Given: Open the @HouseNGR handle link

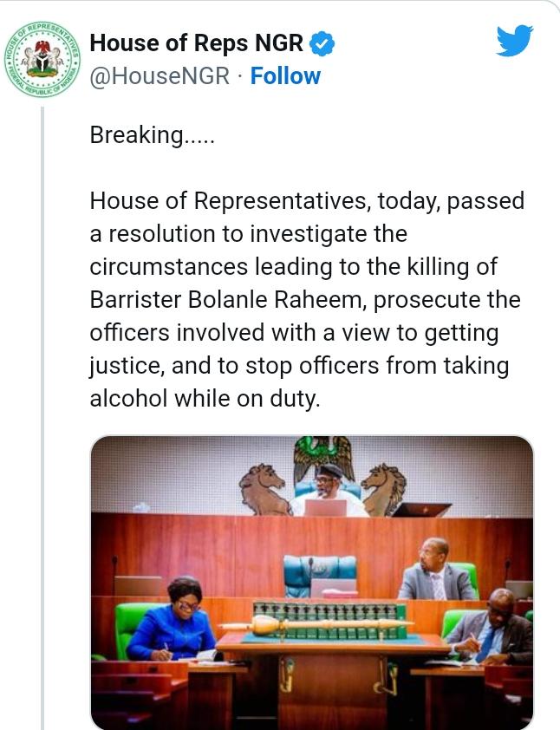Looking at the screenshot, I should 160,76.
